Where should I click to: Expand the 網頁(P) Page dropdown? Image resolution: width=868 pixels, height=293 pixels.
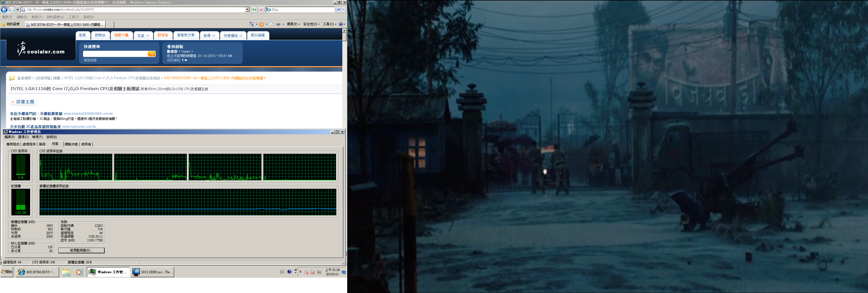293,24
